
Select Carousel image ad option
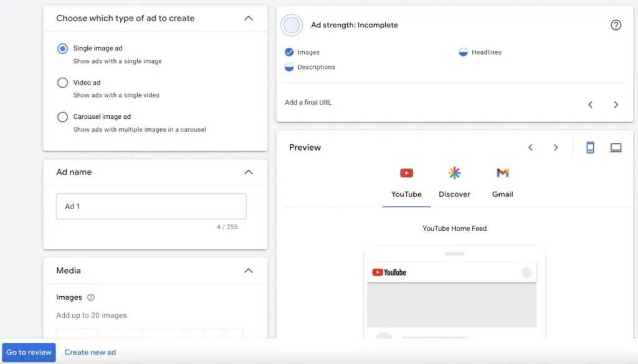[62, 117]
